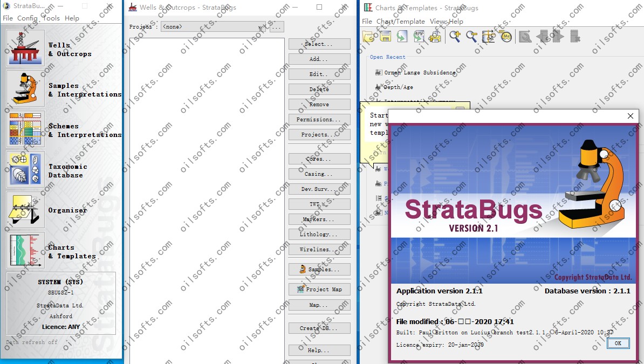This screenshot has width=644, height=364.
Task: Open File menu in Charts & Templates
Action: 367,22
